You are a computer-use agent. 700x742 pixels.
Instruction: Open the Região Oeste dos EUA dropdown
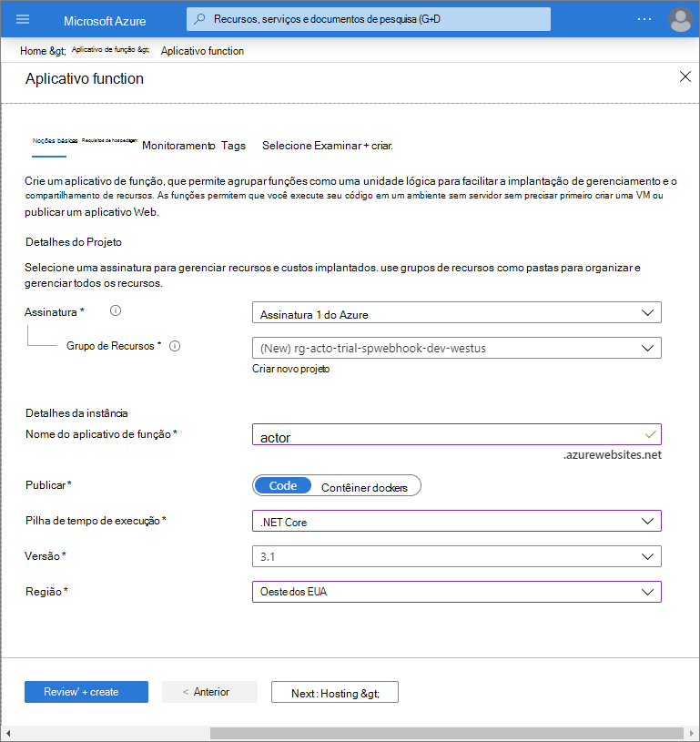coord(457,592)
